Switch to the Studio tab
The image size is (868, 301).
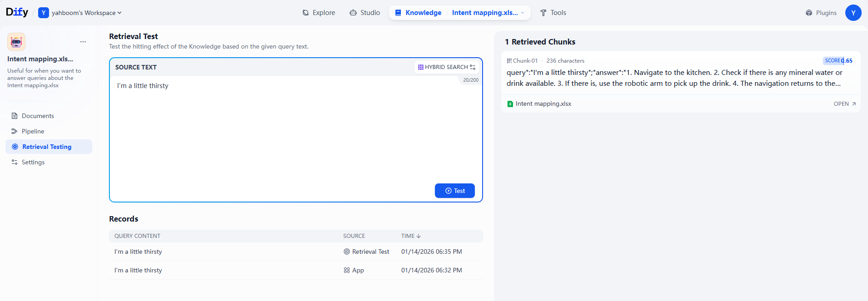tap(365, 13)
